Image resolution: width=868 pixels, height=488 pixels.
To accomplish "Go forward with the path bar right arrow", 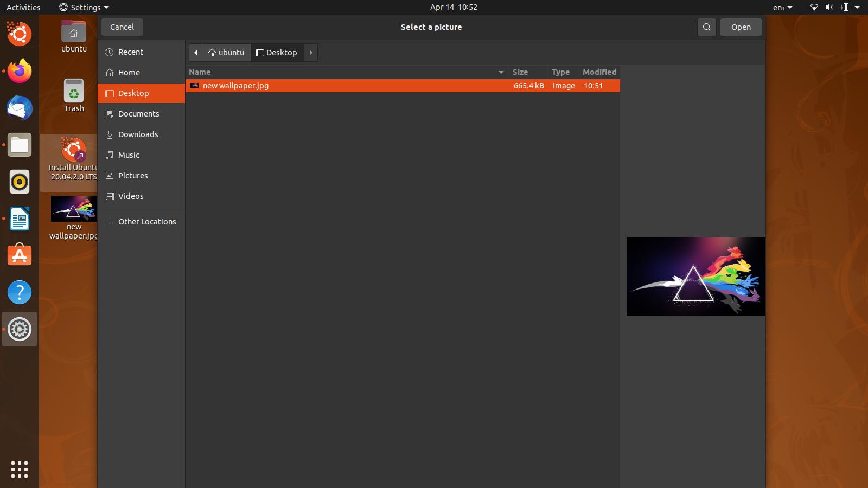I will pyautogui.click(x=311, y=53).
